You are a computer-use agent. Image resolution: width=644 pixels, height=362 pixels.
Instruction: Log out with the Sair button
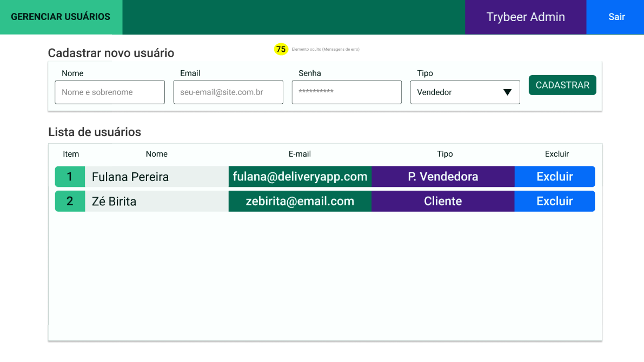tap(616, 17)
